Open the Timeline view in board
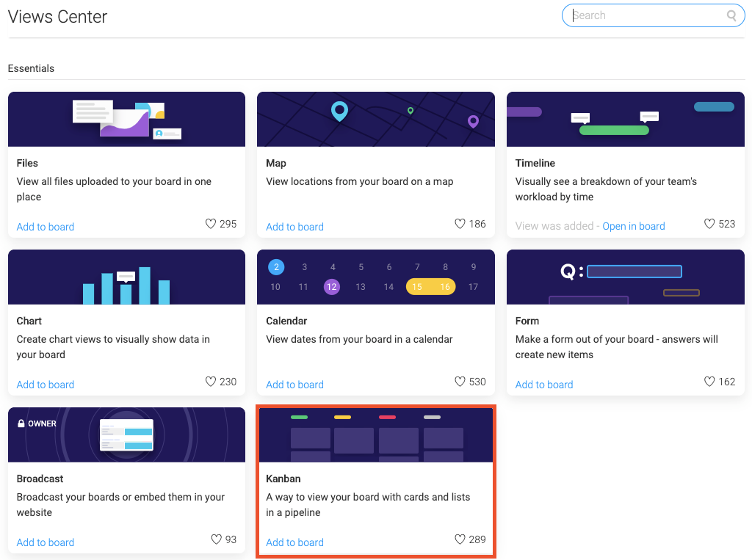This screenshot has height=560, width=752. tap(634, 226)
